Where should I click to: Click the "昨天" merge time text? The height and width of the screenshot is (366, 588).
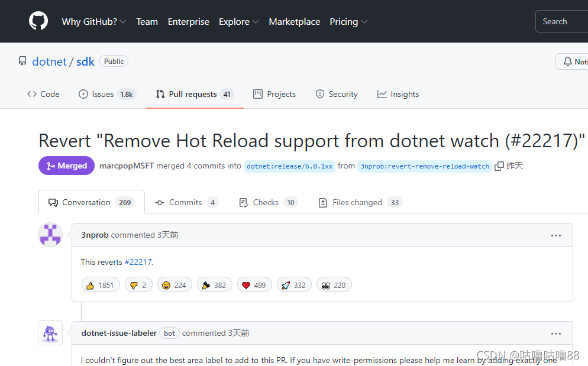click(x=515, y=166)
